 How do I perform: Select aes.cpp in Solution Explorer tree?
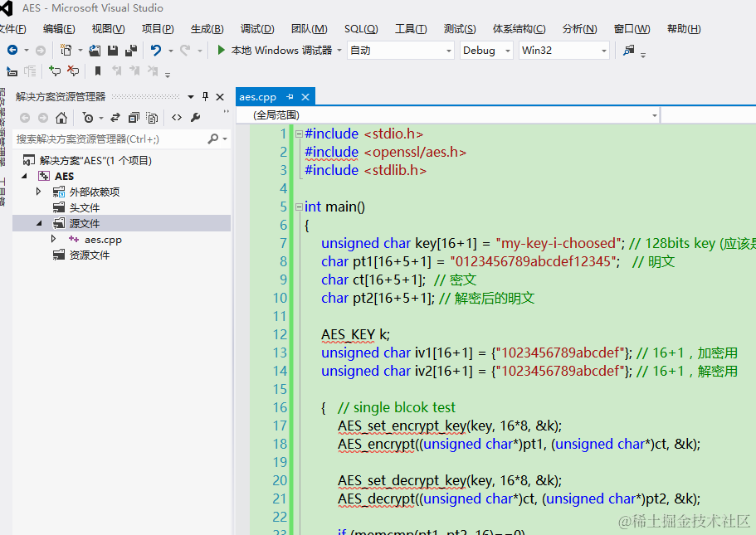(103, 240)
